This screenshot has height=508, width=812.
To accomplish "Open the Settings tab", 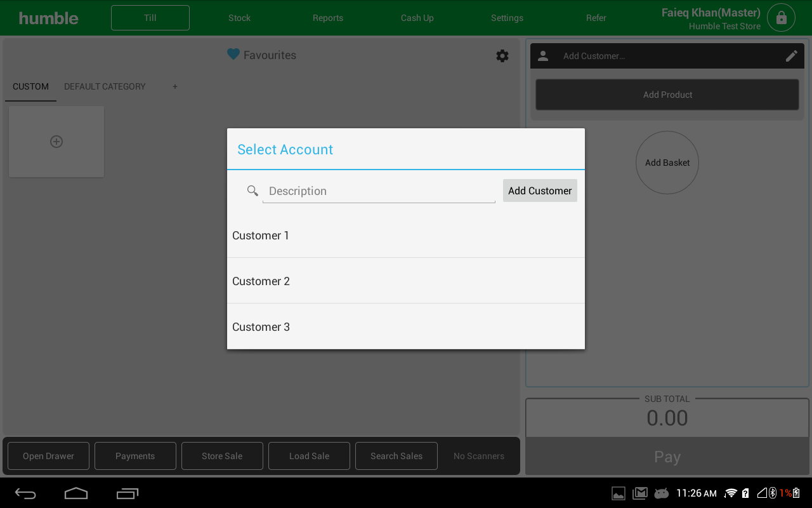I will (x=507, y=18).
